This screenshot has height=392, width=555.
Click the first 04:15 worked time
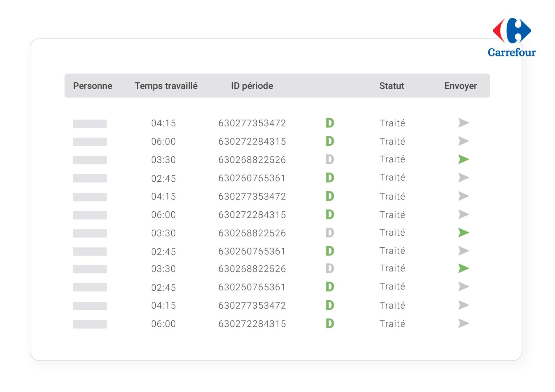(164, 123)
